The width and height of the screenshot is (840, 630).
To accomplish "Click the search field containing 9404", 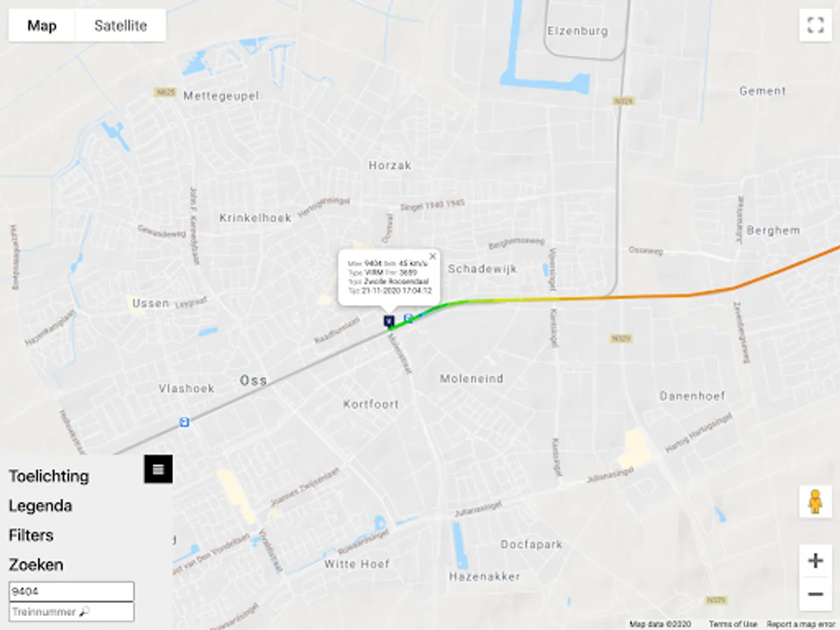I will 71,591.
